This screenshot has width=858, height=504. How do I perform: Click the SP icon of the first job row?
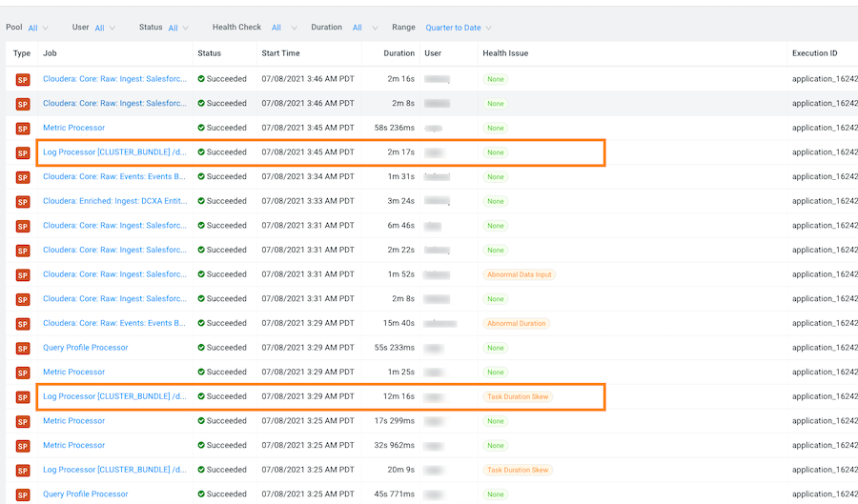coord(22,79)
